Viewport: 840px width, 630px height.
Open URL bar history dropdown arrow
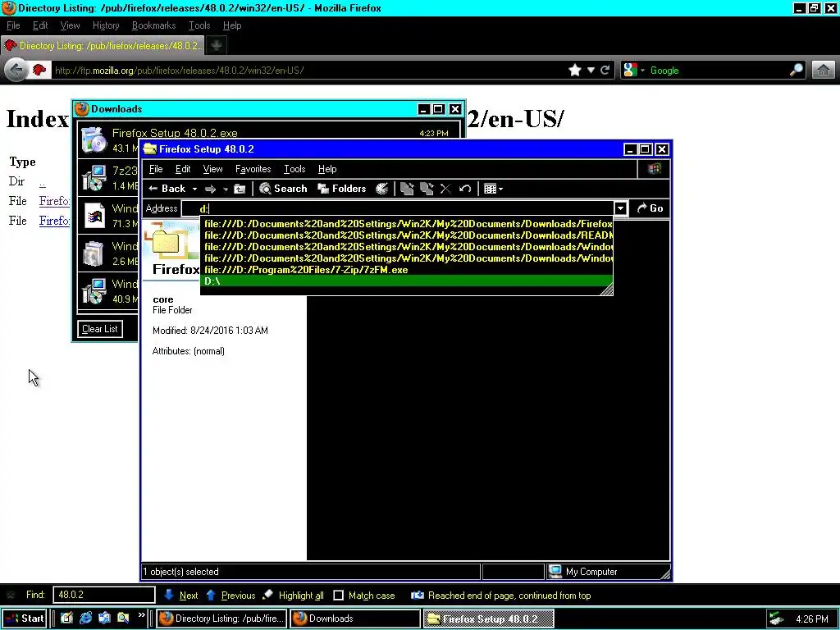(x=591, y=71)
